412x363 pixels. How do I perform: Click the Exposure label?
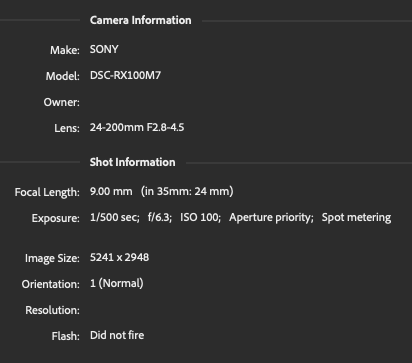click(x=56, y=218)
